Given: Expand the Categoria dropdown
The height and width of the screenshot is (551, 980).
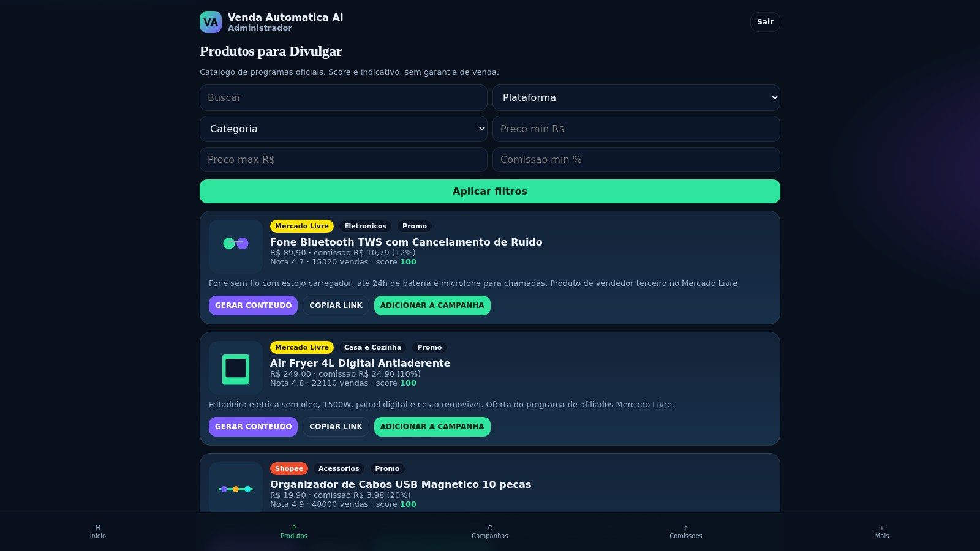Looking at the screenshot, I should 344,129.
